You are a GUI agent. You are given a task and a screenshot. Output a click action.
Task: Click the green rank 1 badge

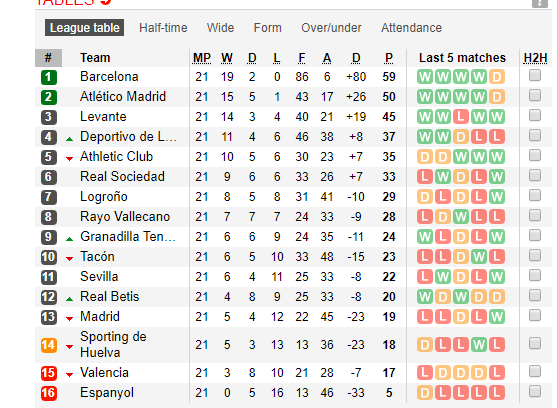tap(49, 77)
